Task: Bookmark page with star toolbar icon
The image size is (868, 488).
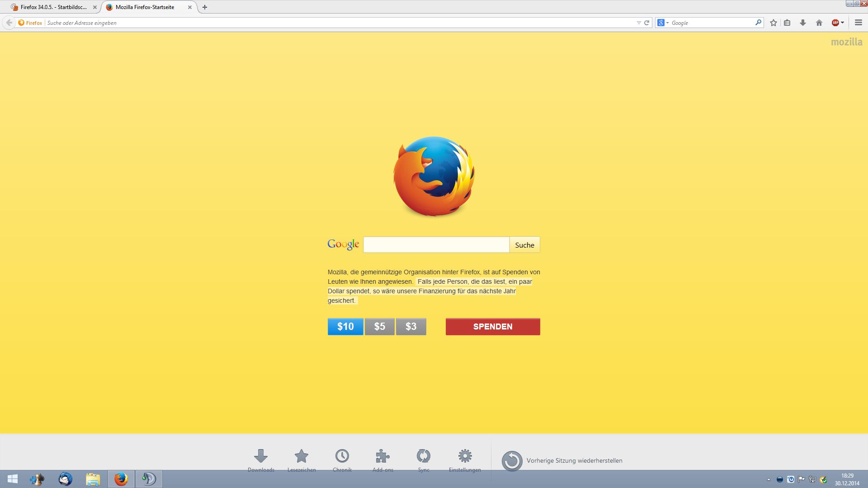Action: pos(774,23)
